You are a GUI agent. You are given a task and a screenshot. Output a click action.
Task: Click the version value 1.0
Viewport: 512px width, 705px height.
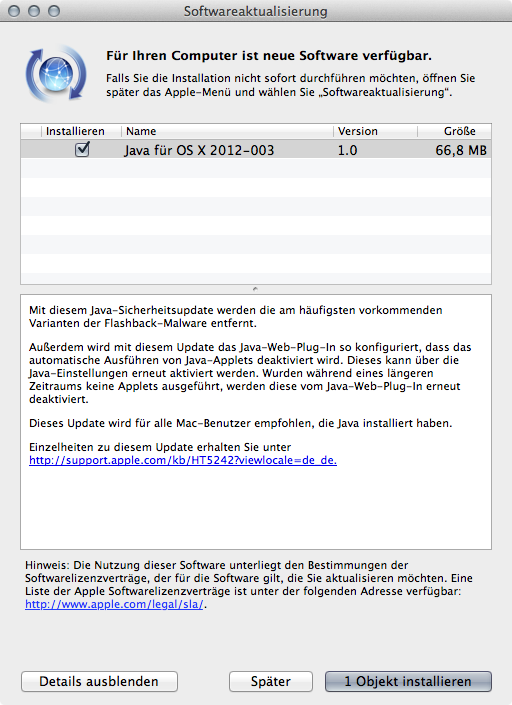[347, 150]
